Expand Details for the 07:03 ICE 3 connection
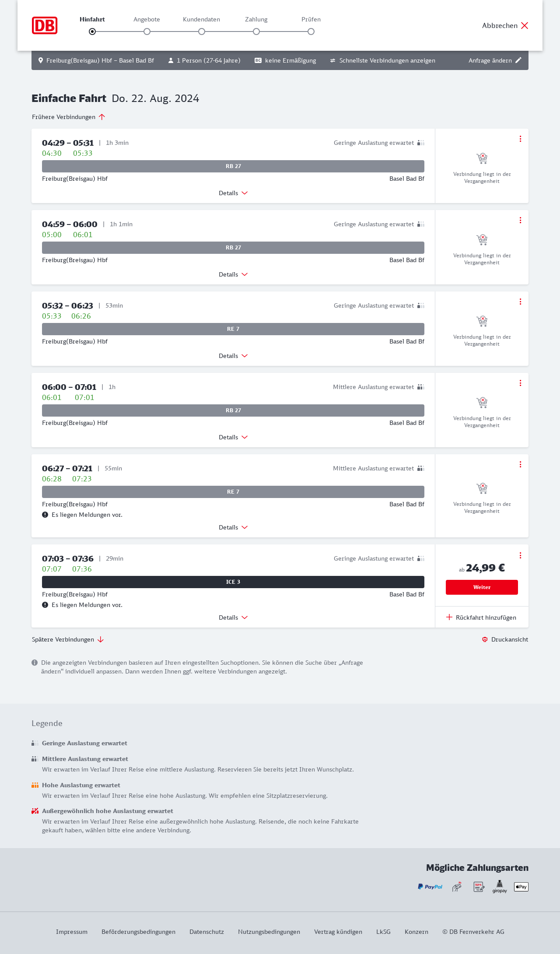The width and height of the screenshot is (560, 954). click(x=233, y=617)
